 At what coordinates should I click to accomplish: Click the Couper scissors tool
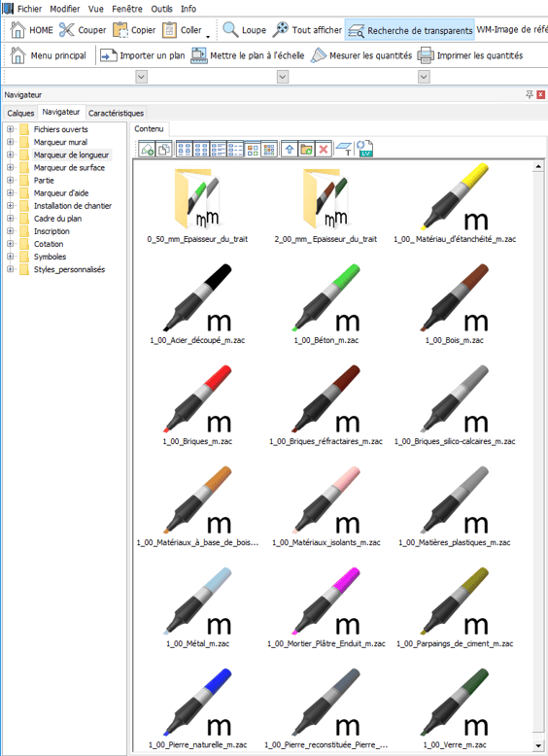point(83,30)
